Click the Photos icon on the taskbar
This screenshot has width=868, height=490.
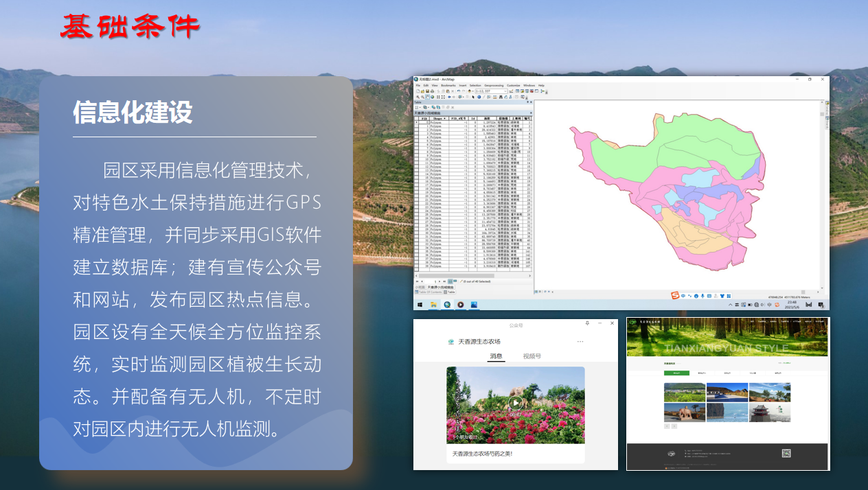pos(474,305)
